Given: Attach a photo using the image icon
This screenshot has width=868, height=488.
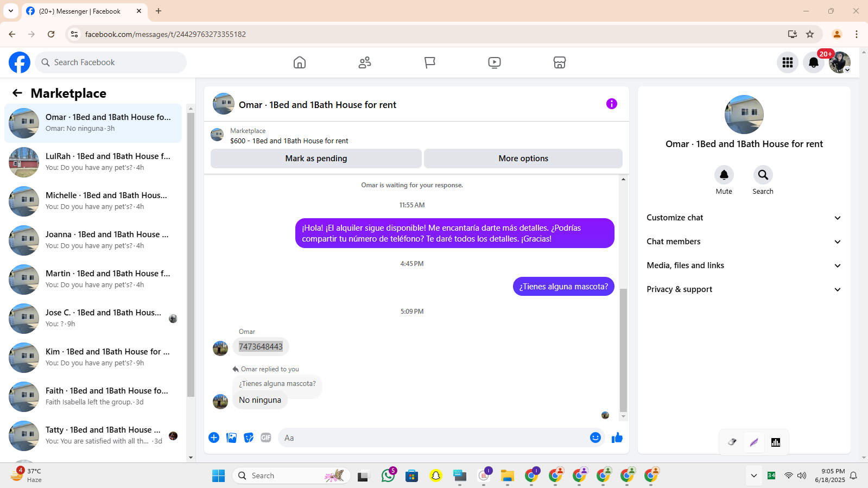Looking at the screenshot, I should pyautogui.click(x=231, y=438).
